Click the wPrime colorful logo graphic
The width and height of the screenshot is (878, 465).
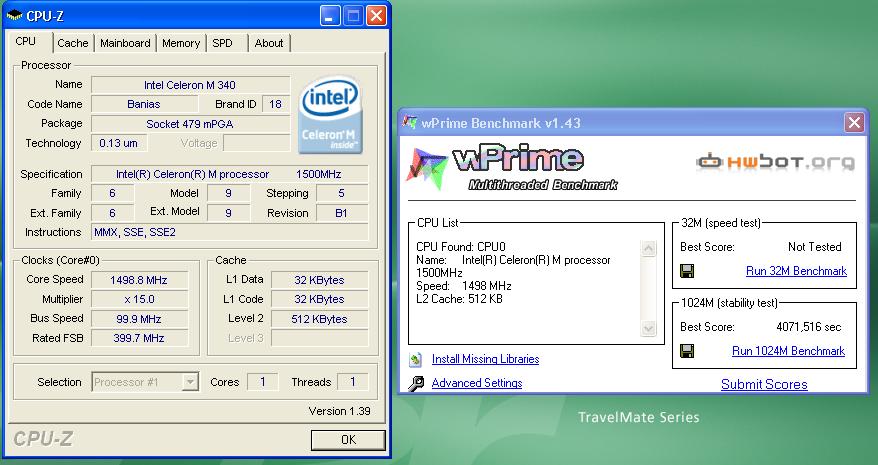point(427,168)
